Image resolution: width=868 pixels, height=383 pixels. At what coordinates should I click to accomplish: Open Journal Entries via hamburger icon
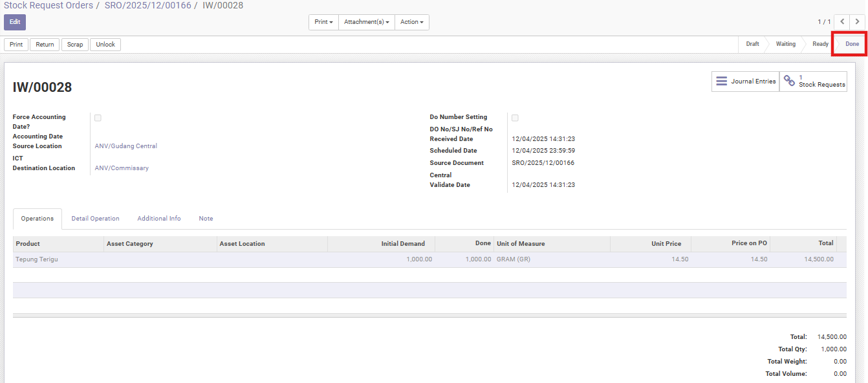tap(721, 82)
